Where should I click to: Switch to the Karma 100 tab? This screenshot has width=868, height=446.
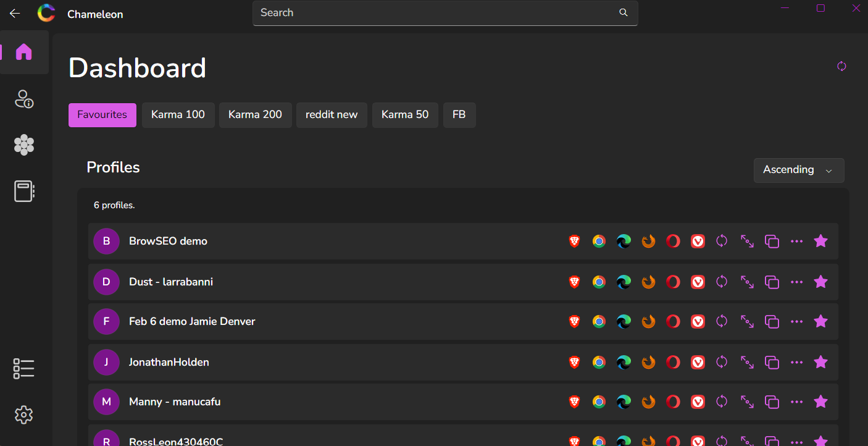(178, 114)
